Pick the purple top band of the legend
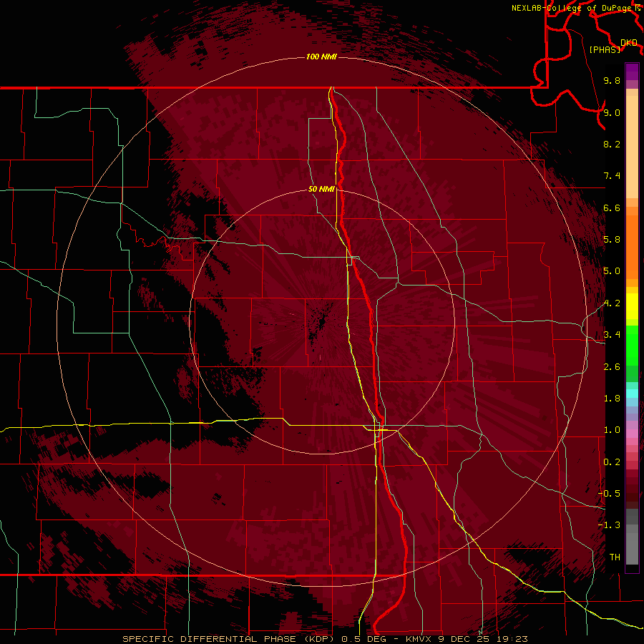 pos(632,72)
